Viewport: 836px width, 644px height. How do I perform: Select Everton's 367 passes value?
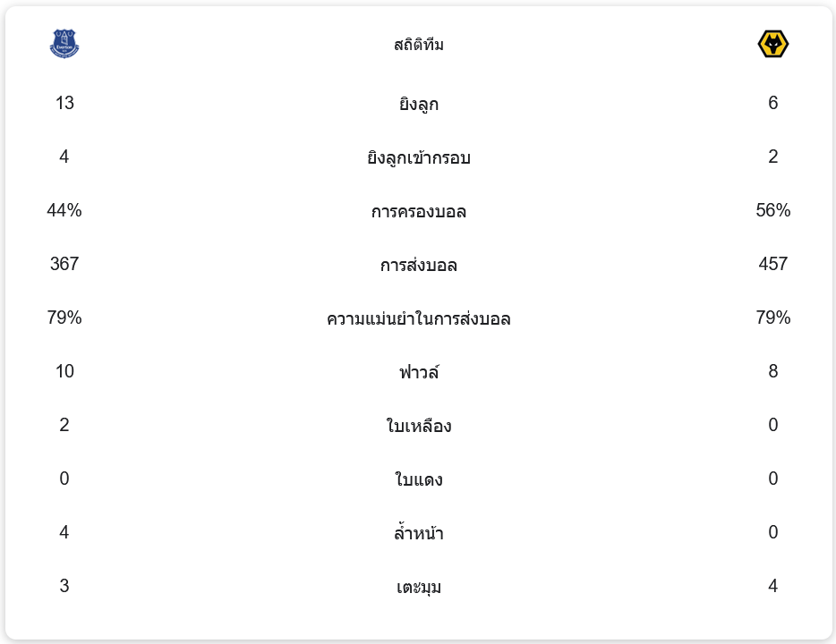[x=64, y=264]
